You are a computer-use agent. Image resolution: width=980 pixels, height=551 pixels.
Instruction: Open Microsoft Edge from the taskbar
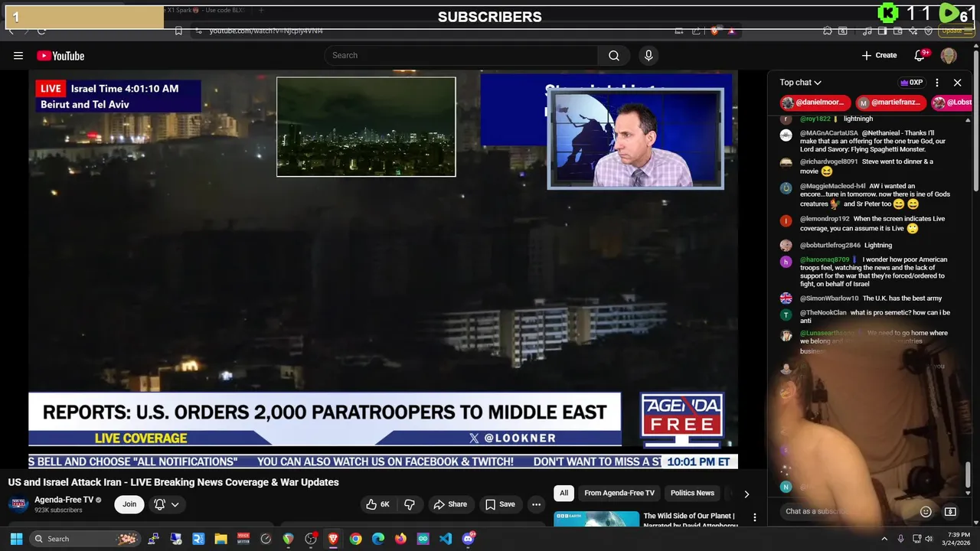378,539
